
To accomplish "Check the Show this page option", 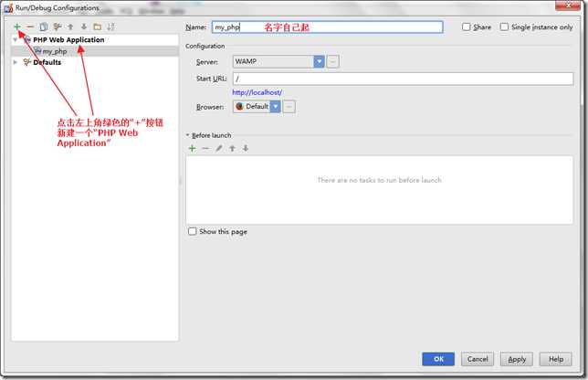I will [x=193, y=231].
